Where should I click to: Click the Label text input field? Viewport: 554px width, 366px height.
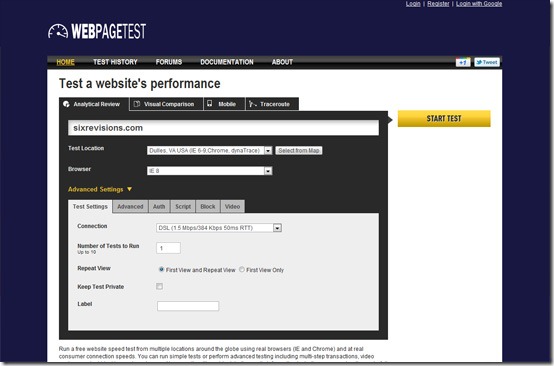(x=188, y=306)
